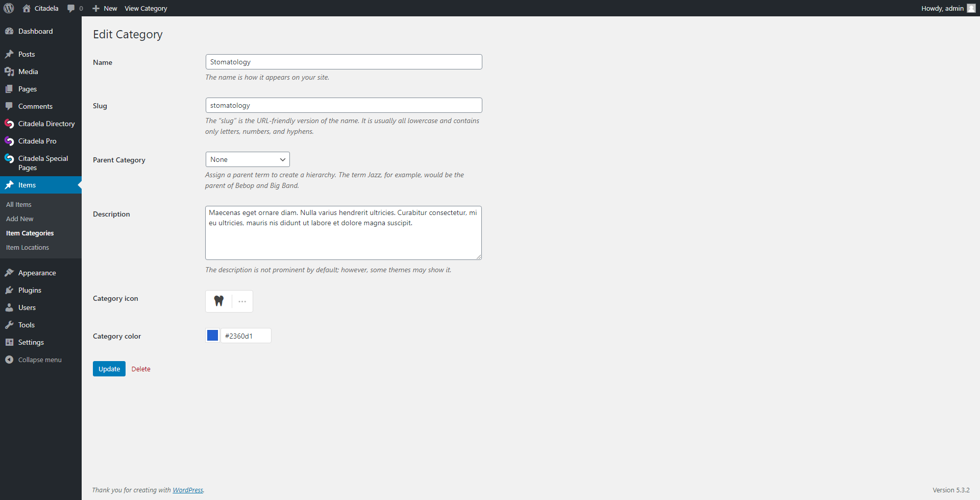980x500 pixels.
Task: Click the New label in the admin bar
Action: 110,8
